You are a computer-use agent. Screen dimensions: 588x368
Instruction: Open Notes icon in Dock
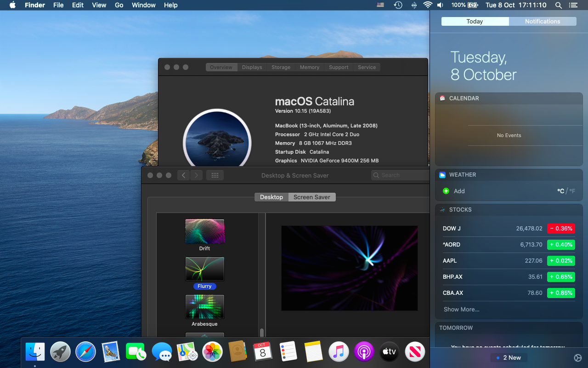[x=313, y=352]
